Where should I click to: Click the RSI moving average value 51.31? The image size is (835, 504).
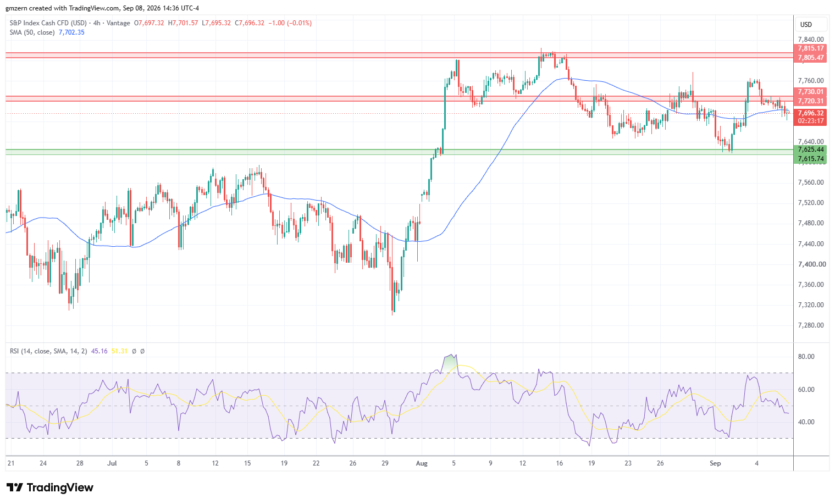[119, 351]
